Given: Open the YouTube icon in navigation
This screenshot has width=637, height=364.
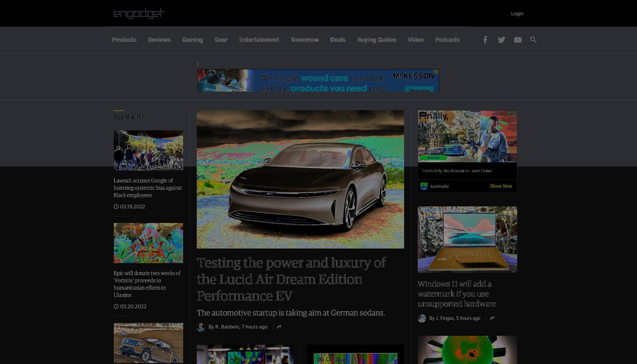Looking at the screenshot, I should pos(518,40).
